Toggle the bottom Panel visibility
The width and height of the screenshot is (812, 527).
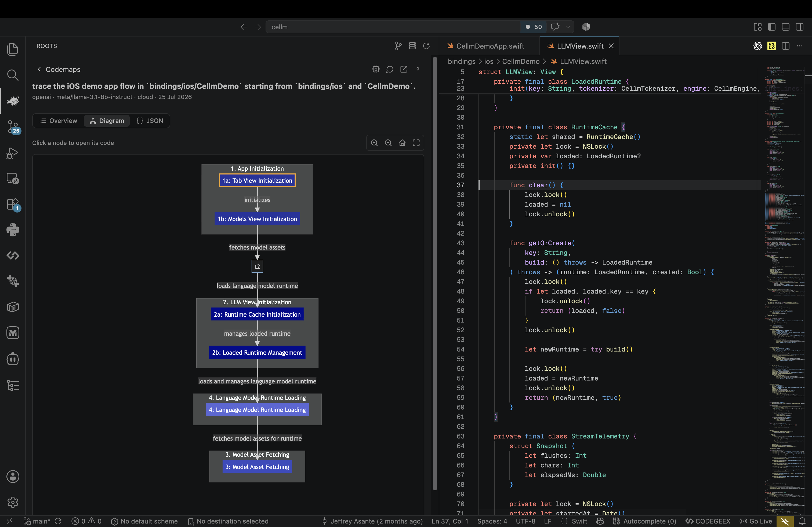(x=786, y=27)
